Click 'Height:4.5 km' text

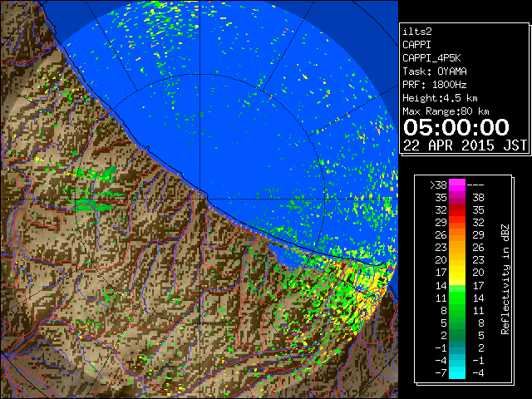tap(440, 98)
